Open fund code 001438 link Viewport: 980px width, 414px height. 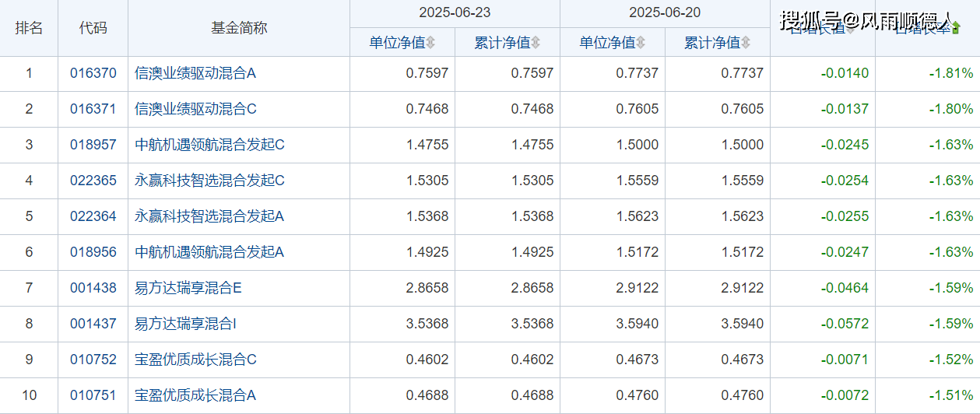click(93, 288)
